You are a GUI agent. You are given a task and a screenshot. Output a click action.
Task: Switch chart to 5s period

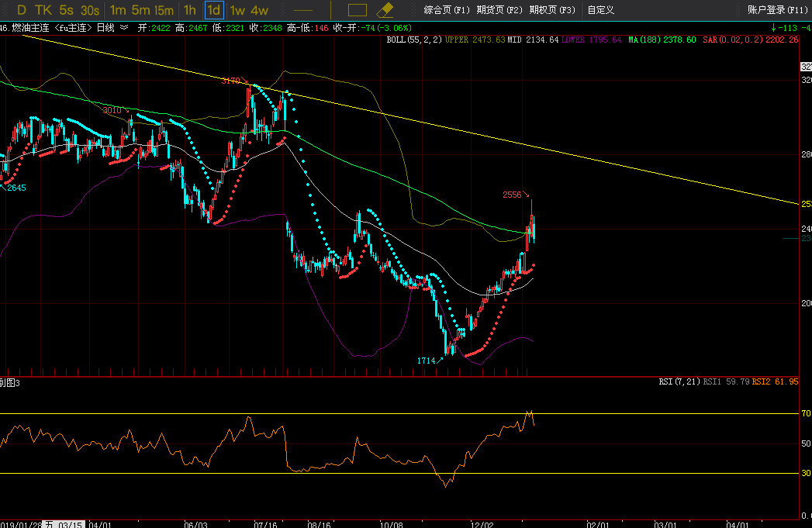click(x=66, y=10)
